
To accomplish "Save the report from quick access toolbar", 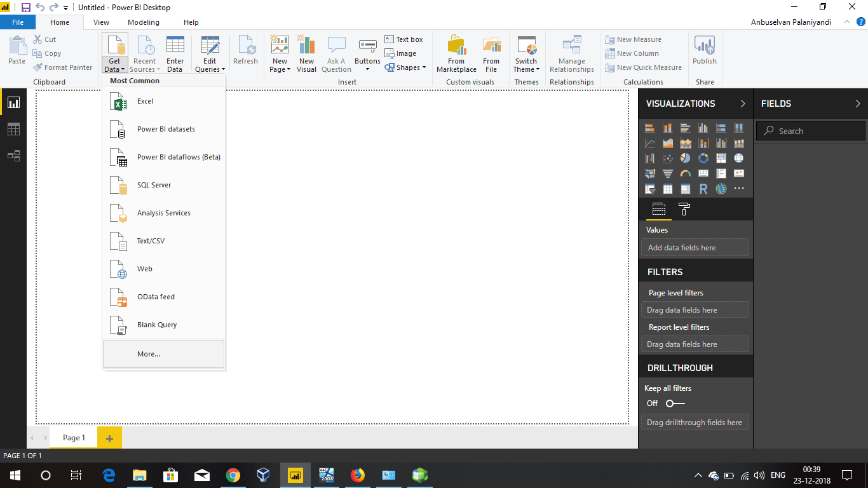I will [x=26, y=8].
